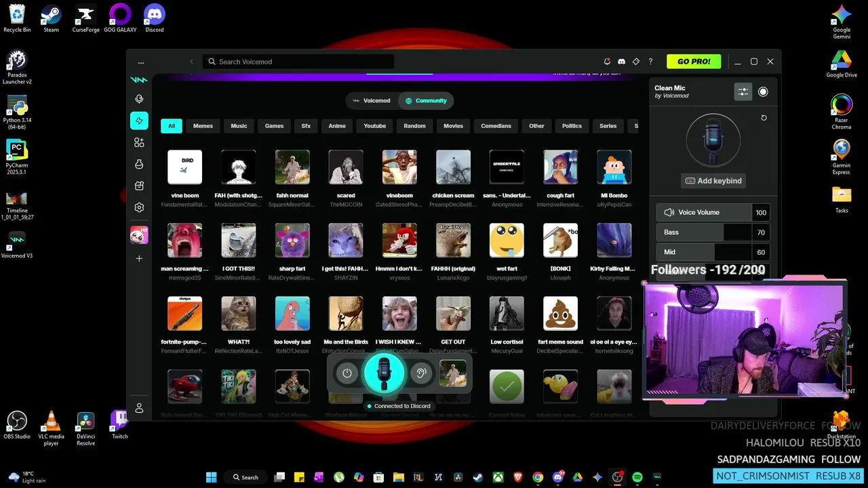Click the Search Voicemod field
The image size is (868, 488).
coord(298,62)
